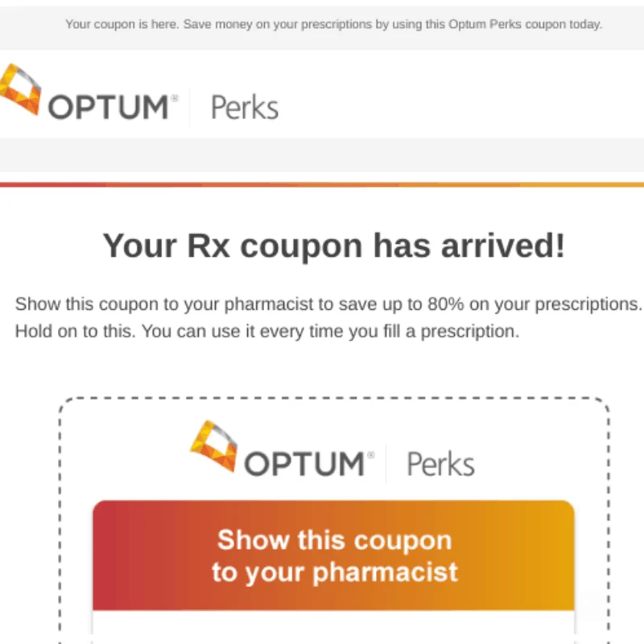Click the registered trademark symbol beside header OPTUM
This screenshot has height=644, width=644.
(x=174, y=97)
